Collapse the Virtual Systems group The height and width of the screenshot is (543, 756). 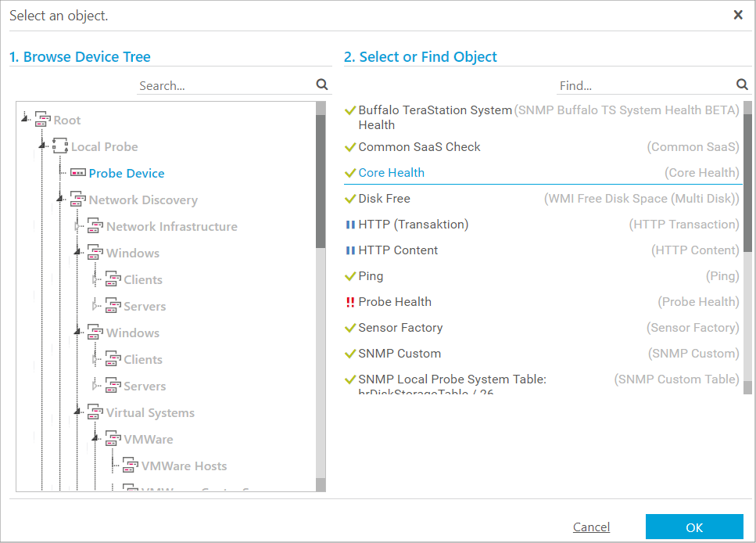click(x=77, y=412)
